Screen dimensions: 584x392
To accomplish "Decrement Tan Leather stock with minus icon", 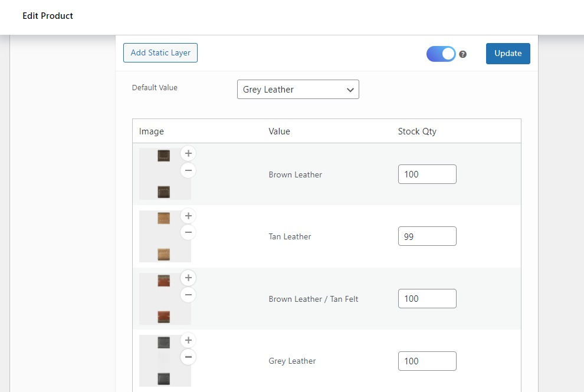I will click(188, 232).
